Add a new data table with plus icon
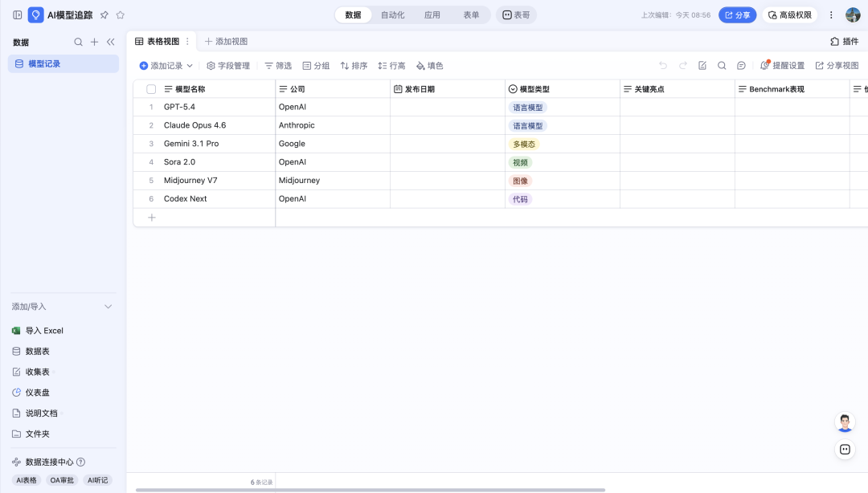868x493 pixels. pyautogui.click(x=95, y=42)
